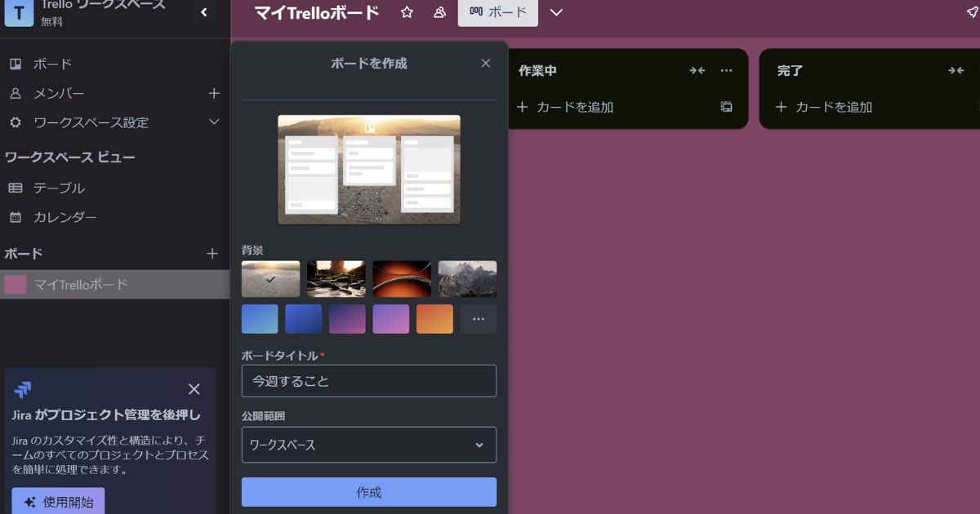Click the 作成 button to create board

pos(368,492)
